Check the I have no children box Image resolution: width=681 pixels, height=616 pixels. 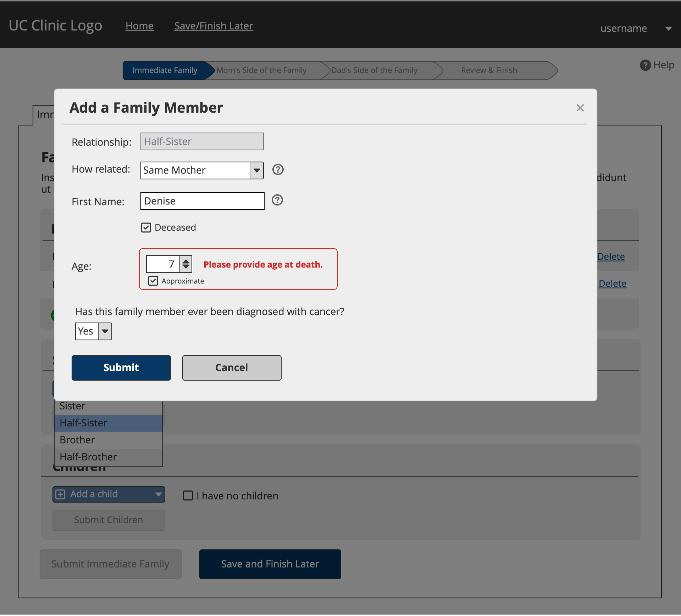pos(188,496)
